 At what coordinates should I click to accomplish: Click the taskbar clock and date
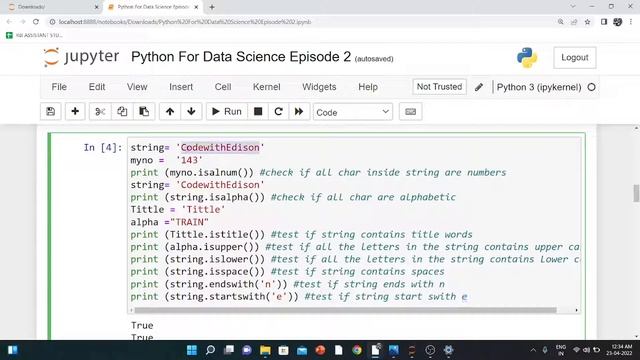click(620, 350)
